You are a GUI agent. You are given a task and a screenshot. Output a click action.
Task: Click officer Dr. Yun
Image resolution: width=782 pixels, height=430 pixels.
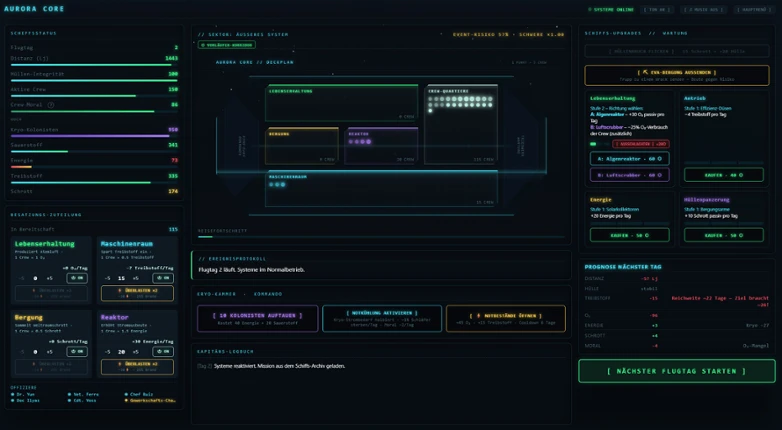pyautogui.click(x=23, y=394)
